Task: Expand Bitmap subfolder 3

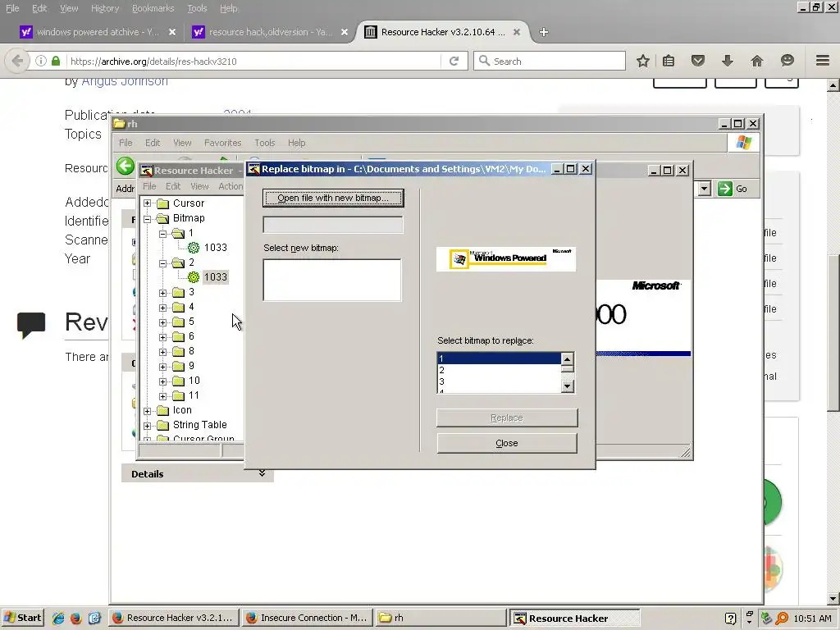Action: pyautogui.click(x=163, y=293)
